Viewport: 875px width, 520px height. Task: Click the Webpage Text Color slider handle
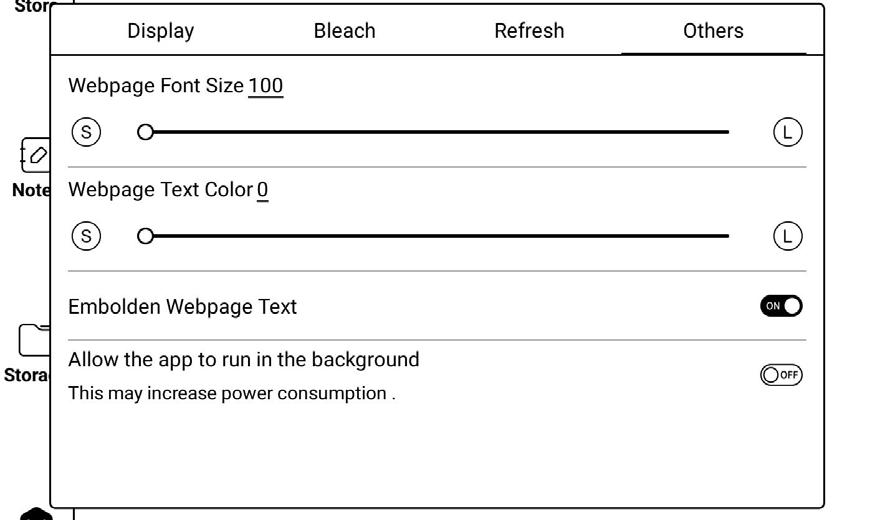coord(146,236)
